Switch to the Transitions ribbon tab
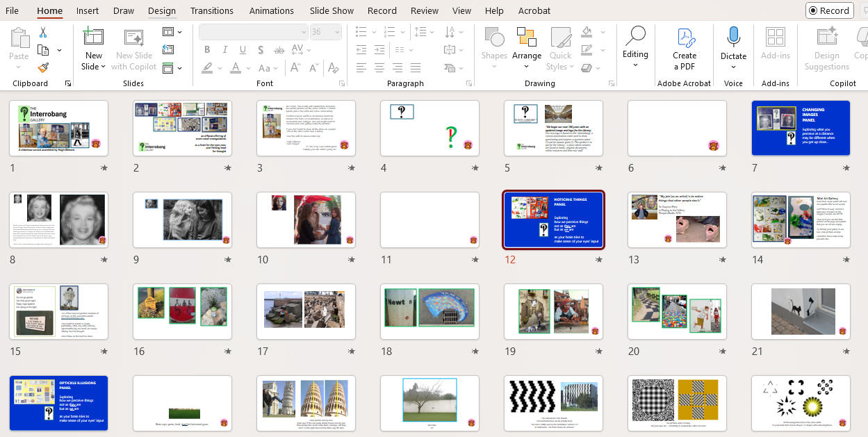The width and height of the screenshot is (868, 437). [211, 10]
